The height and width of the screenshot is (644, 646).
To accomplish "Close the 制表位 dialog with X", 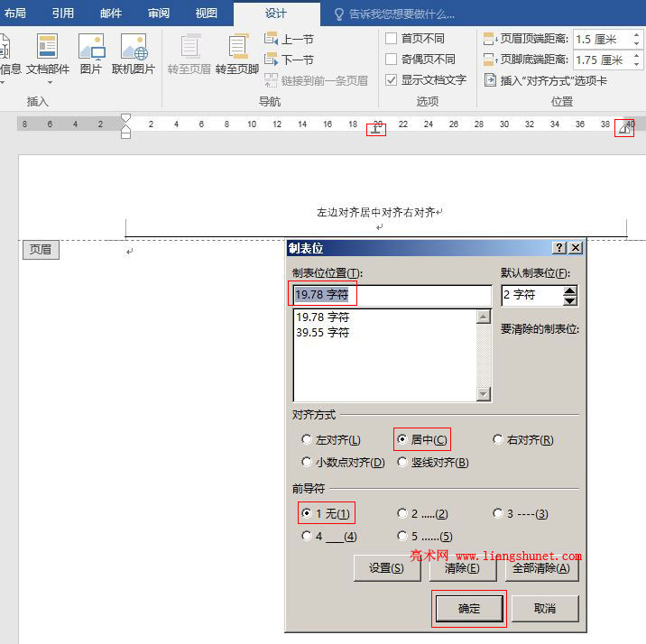I will click(576, 247).
